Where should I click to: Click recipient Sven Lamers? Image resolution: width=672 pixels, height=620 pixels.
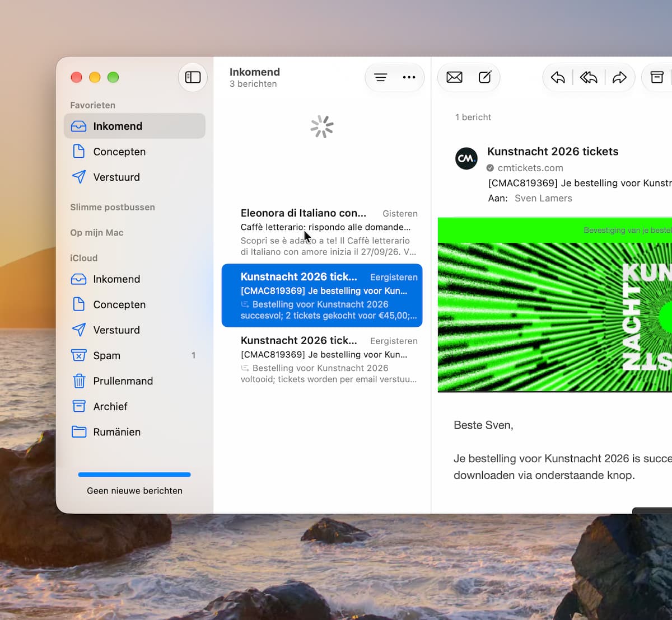(543, 198)
